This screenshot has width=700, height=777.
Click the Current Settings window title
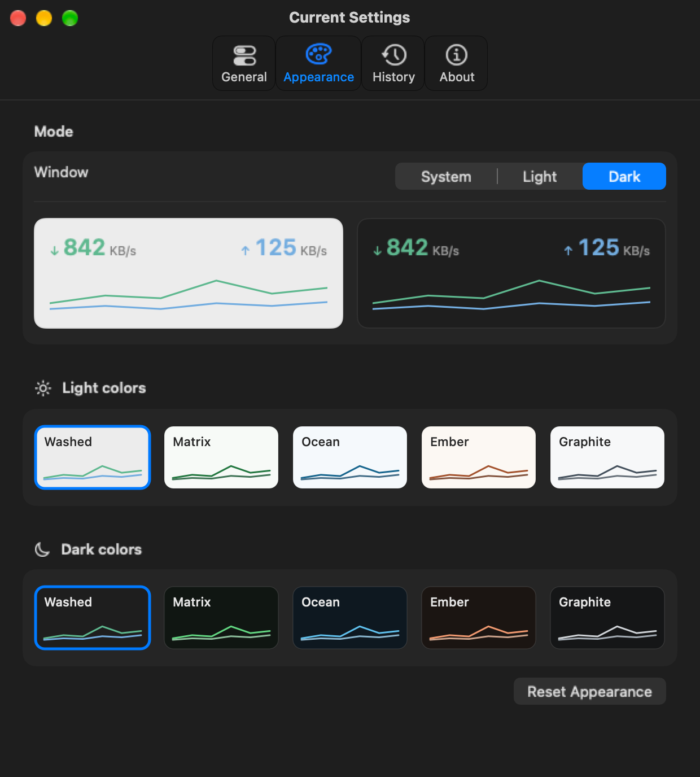click(349, 18)
